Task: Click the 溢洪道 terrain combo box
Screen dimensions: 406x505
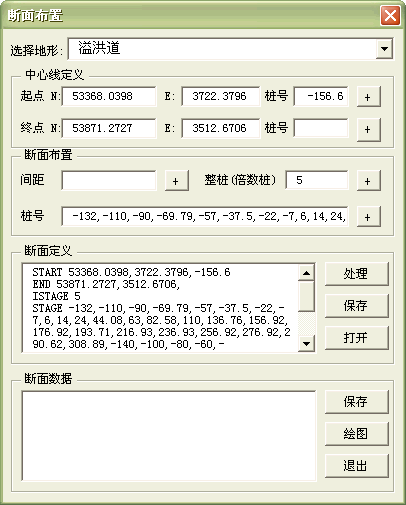Action: pos(230,49)
